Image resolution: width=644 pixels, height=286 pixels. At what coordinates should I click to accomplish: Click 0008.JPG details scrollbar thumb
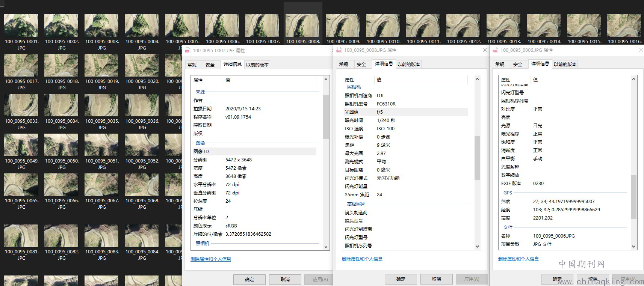tap(478, 158)
